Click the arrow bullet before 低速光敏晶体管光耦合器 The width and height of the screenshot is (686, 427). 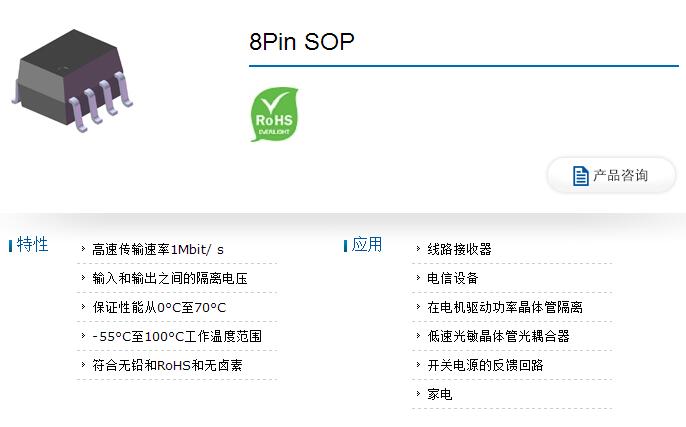418,336
